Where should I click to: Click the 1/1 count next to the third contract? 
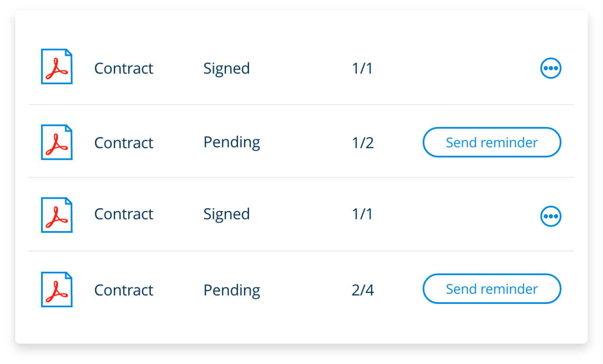(x=363, y=214)
